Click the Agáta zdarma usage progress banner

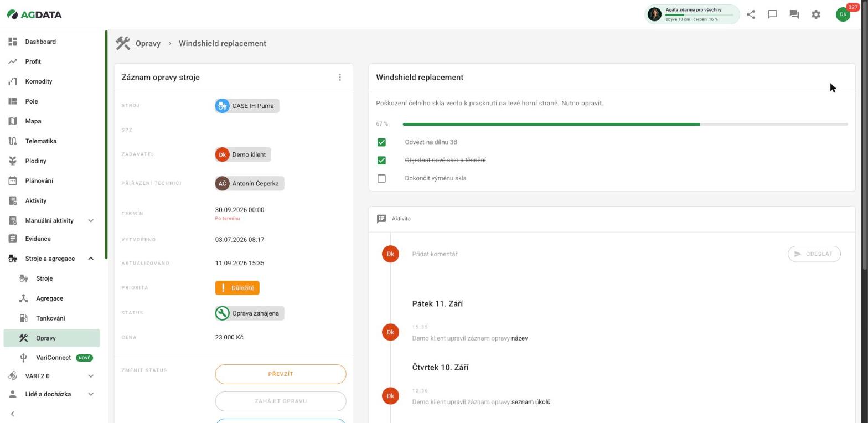pos(692,14)
